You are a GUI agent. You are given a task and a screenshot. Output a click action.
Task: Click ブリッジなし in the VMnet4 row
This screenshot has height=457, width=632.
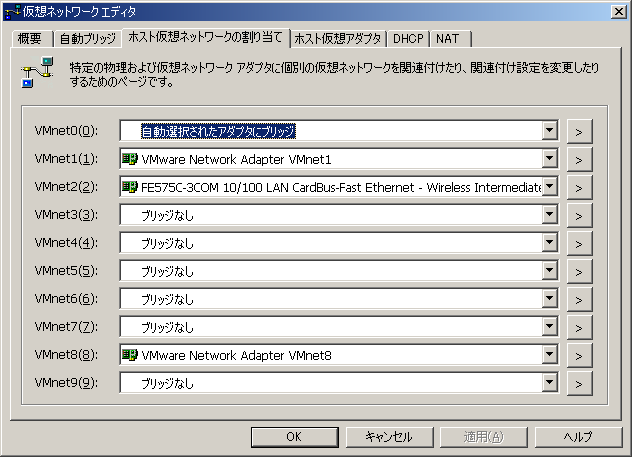click(167, 243)
